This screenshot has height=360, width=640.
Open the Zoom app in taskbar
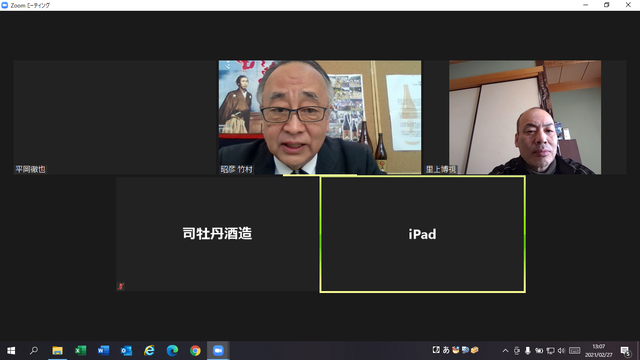click(218, 351)
